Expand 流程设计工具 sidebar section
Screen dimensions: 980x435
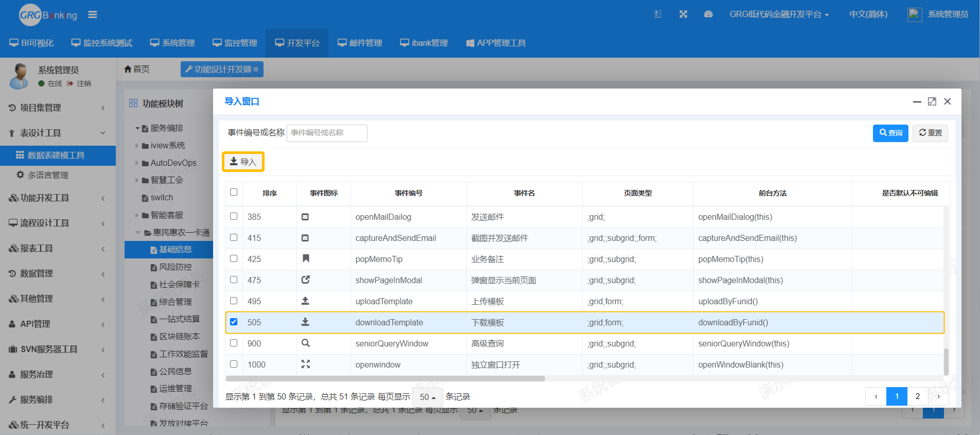[x=58, y=223]
